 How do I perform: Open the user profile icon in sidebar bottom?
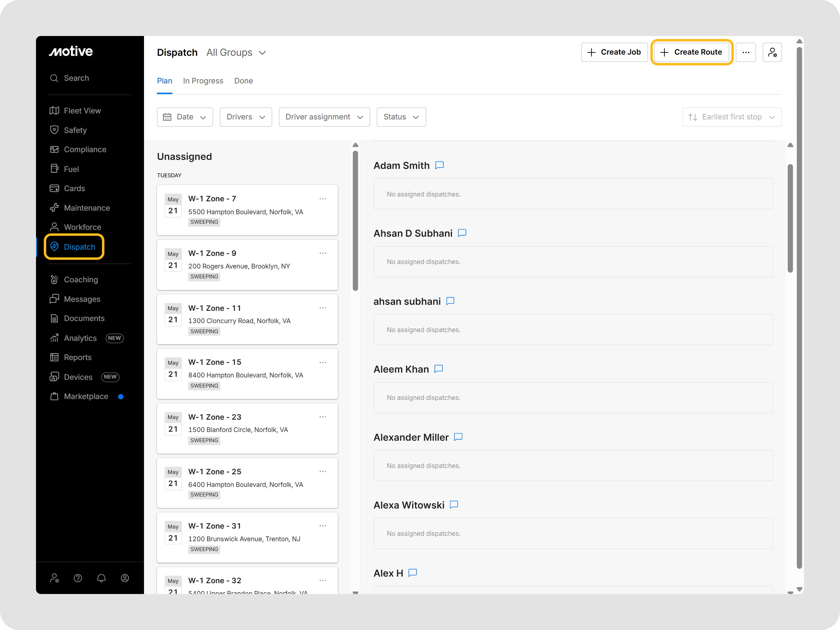[x=125, y=578]
